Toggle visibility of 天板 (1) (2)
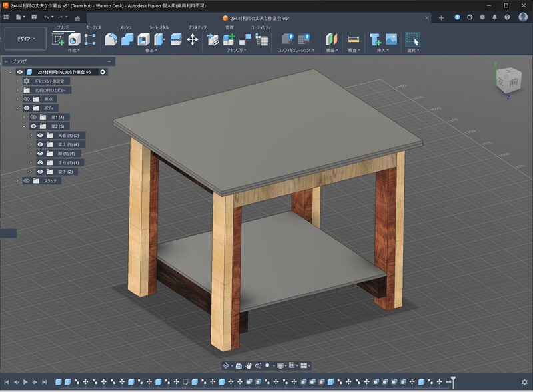This screenshot has height=392, width=533. pyautogui.click(x=40, y=135)
